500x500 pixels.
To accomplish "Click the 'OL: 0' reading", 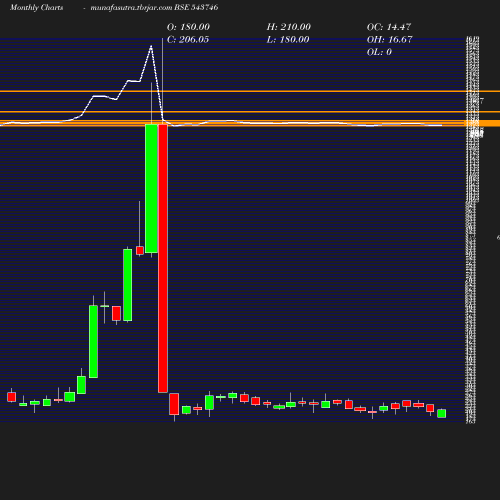I will tap(379, 52).
